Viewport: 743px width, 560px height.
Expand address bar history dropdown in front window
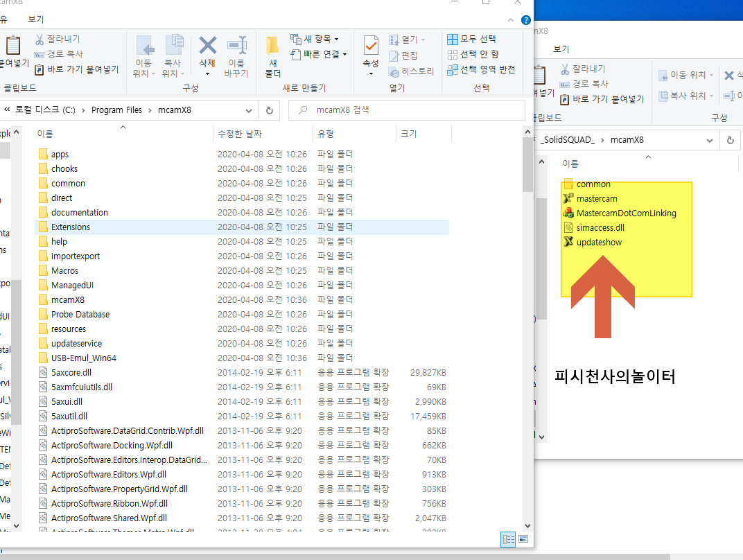click(249, 110)
